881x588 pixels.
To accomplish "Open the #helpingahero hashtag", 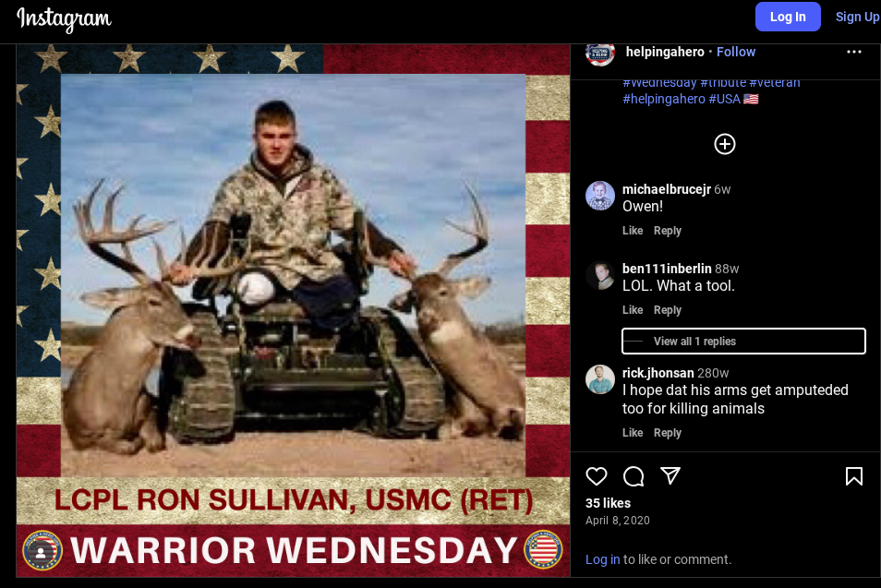I will click(664, 99).
